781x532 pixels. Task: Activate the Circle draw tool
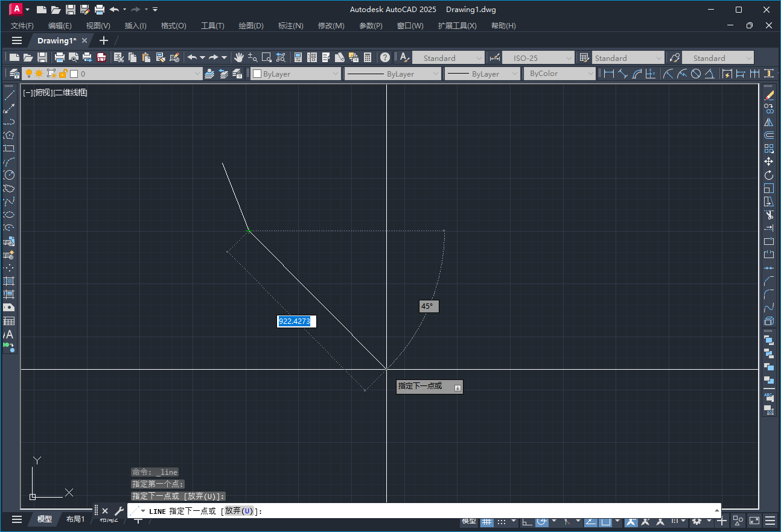[9, 175]
